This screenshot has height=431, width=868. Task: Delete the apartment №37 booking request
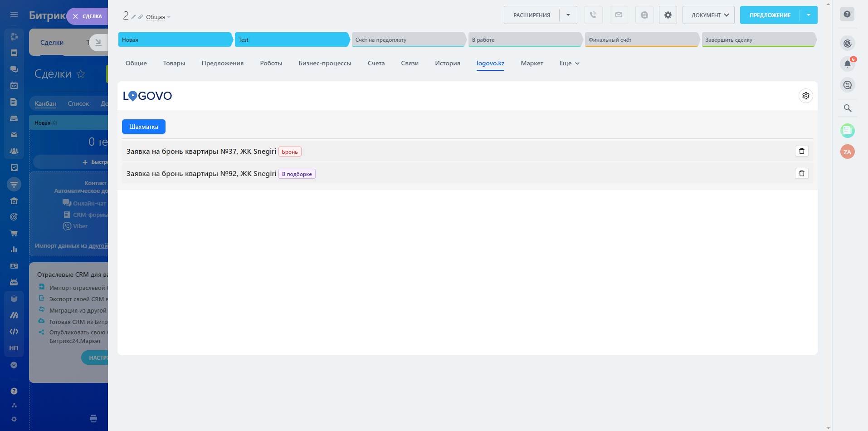point(801,151)
